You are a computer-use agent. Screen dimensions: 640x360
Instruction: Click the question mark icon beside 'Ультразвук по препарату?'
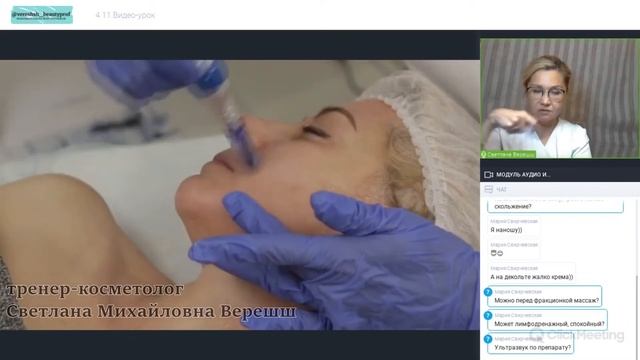click(x=488, y=339)
